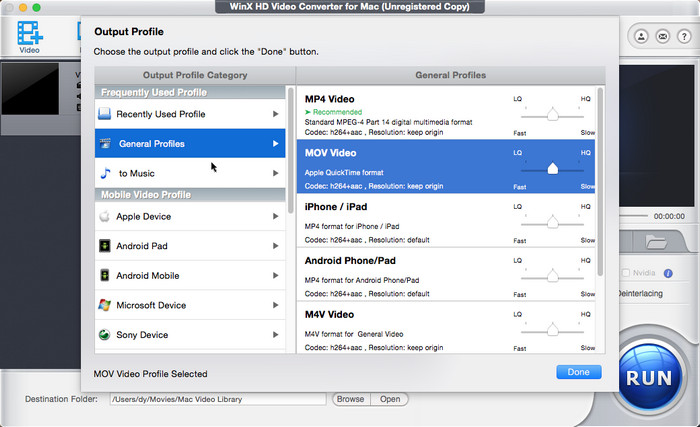This screenshot has width=700, height=427.
Task: Expand Recently Used Profile arrow
Action: [x=275, y=114]
